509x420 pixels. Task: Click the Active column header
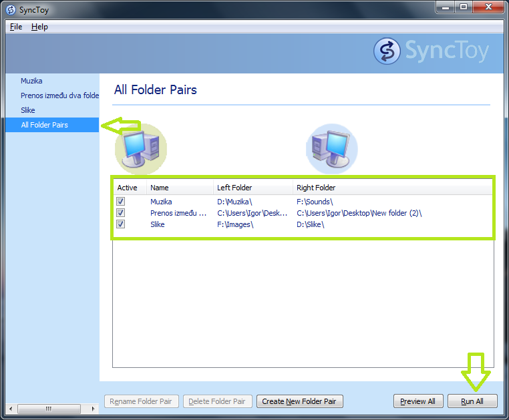[x=130, y=188]
